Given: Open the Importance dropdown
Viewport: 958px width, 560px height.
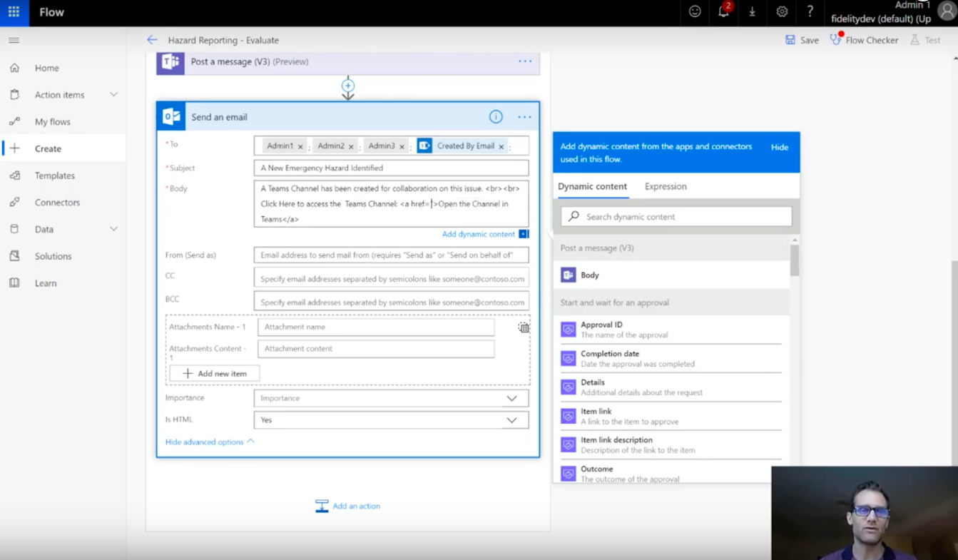Looking at the screenshot, I should pyautogui.click(x=392, y=398).
